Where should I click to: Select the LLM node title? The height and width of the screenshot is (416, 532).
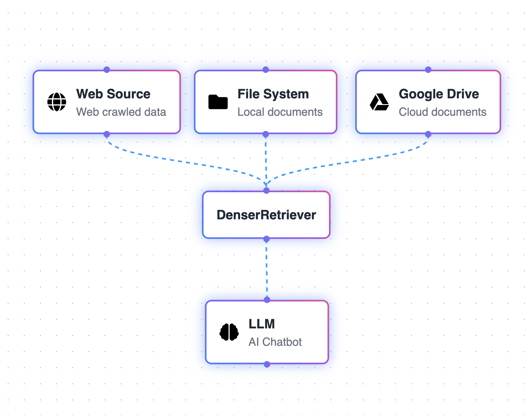click(x=262, y=324)
